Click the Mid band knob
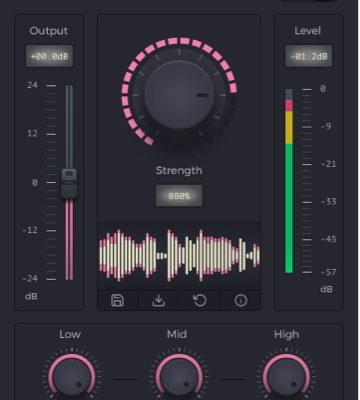This screenshot has height=400, width=360. tap(179, 377)
